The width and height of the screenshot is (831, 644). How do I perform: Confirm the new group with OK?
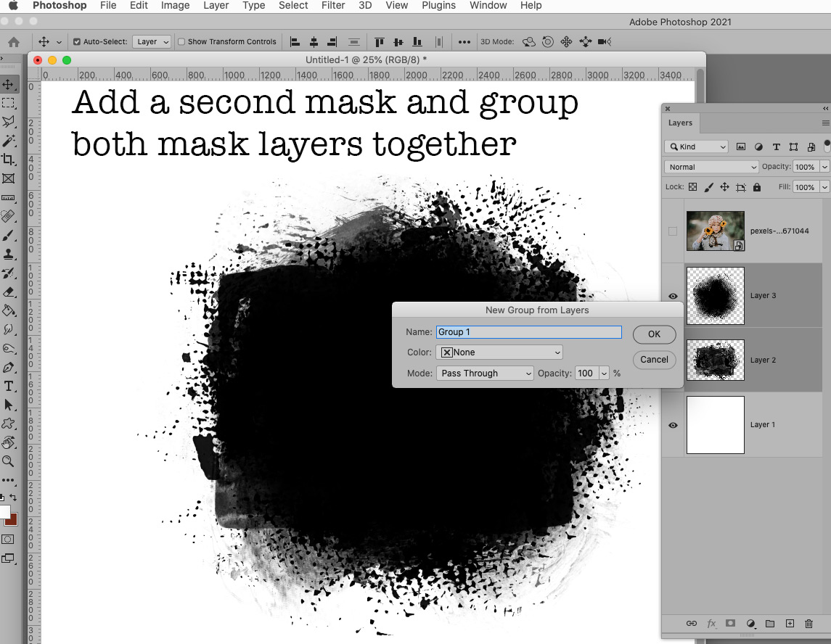(654, 334)
